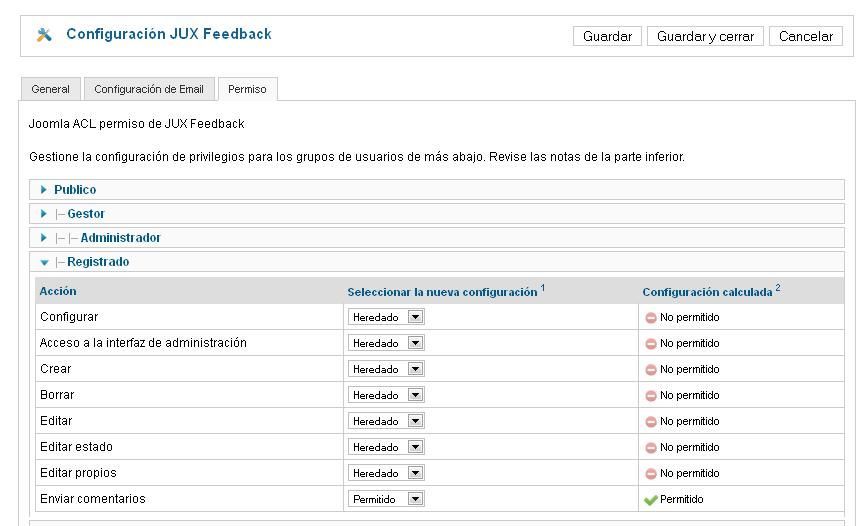
Task: Click red denied icon in Crear row
Action: 651,370
